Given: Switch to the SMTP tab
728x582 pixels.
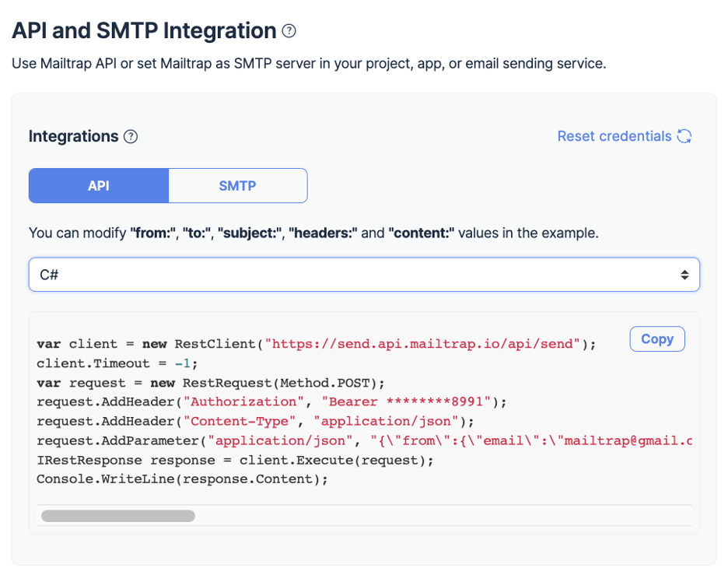Looking at the screenshot, I should point(238,186).
